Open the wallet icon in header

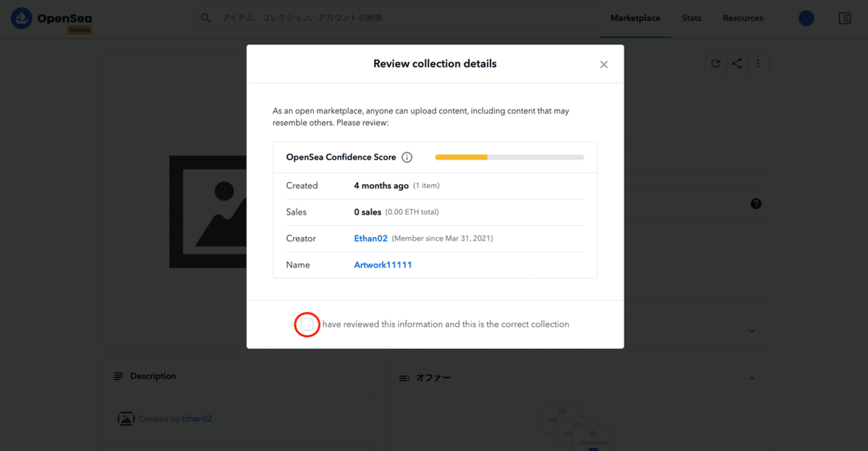tap(845, 18)
